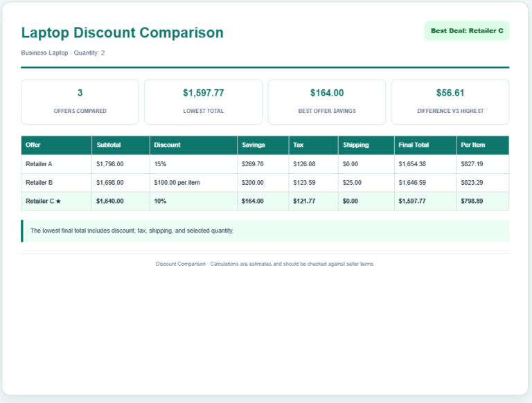Click the Tax column header
The image size is (532, 403).
point(314,145)
